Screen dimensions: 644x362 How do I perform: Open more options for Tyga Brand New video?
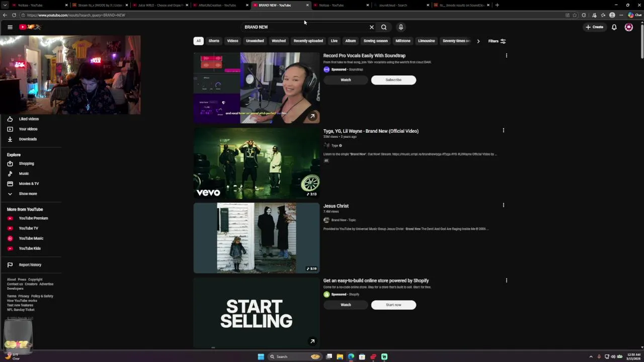504,131
